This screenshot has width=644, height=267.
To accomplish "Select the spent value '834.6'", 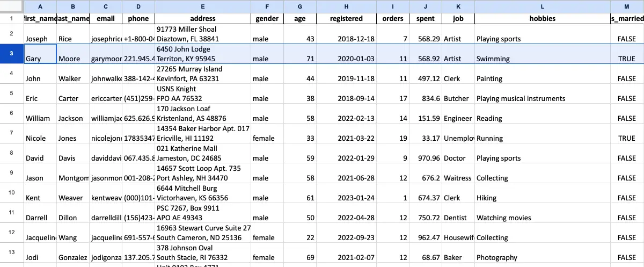I will click(x=426, y=93).
